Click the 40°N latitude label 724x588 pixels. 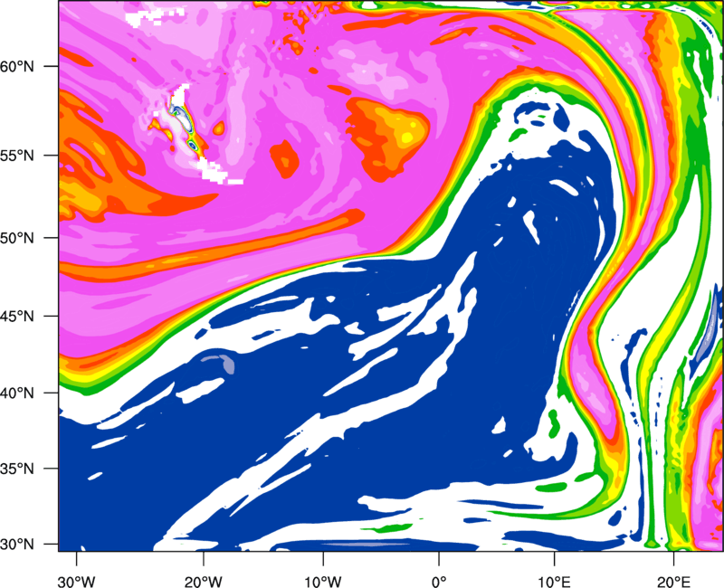17,394
